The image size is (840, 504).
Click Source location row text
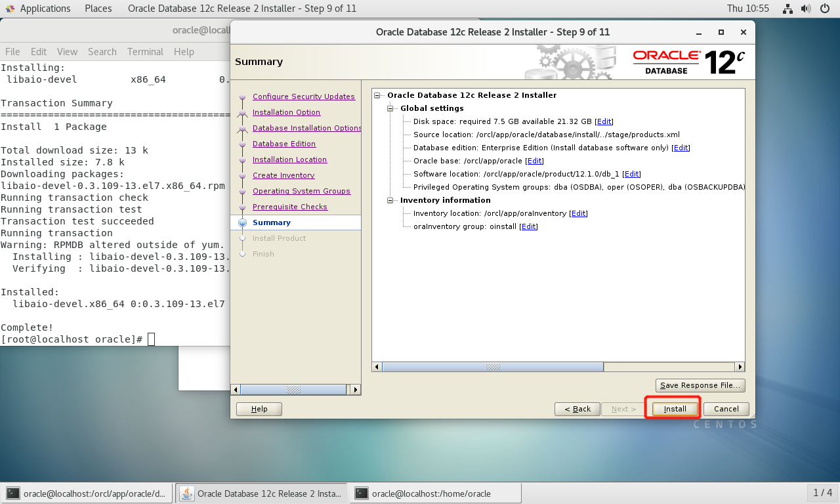click(547, 135)
